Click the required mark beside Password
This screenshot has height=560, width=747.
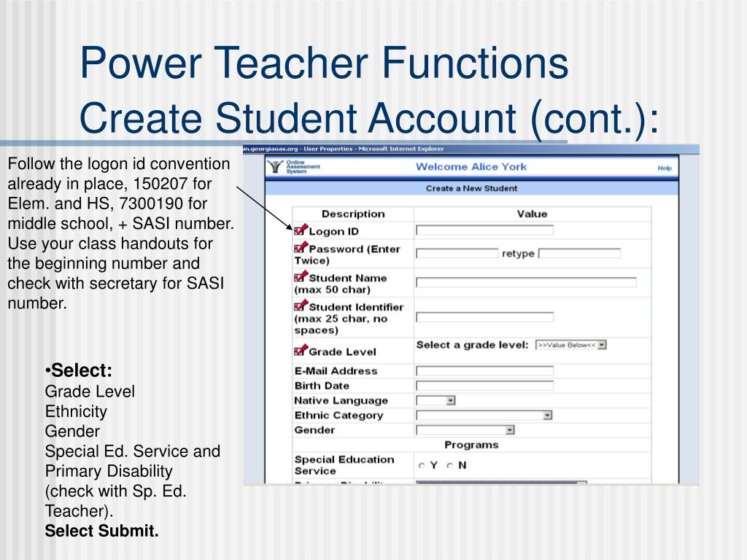301,247
